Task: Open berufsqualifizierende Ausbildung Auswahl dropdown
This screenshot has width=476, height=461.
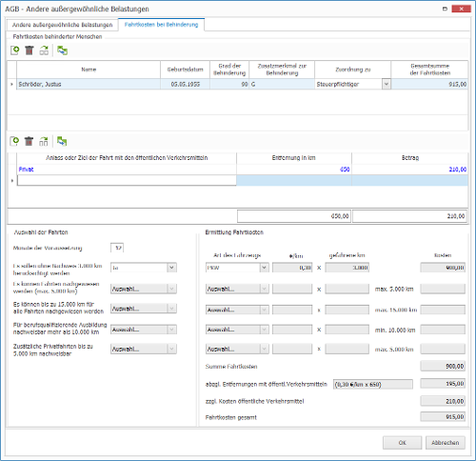Action: (171, 330)
